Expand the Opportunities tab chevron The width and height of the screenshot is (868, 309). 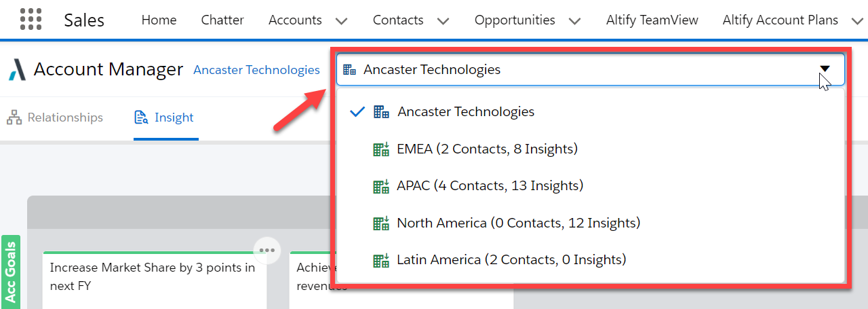(x=575, y=21)
